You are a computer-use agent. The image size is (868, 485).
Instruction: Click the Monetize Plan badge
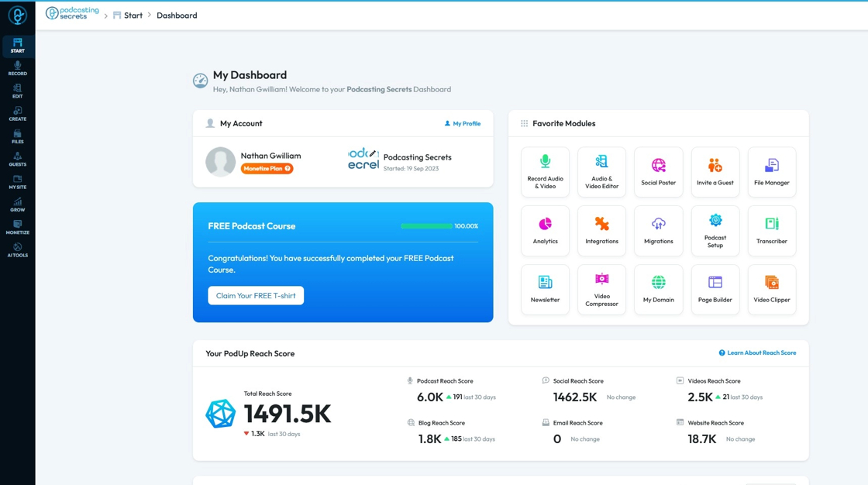pyautogui.click(x=267, y=168)
